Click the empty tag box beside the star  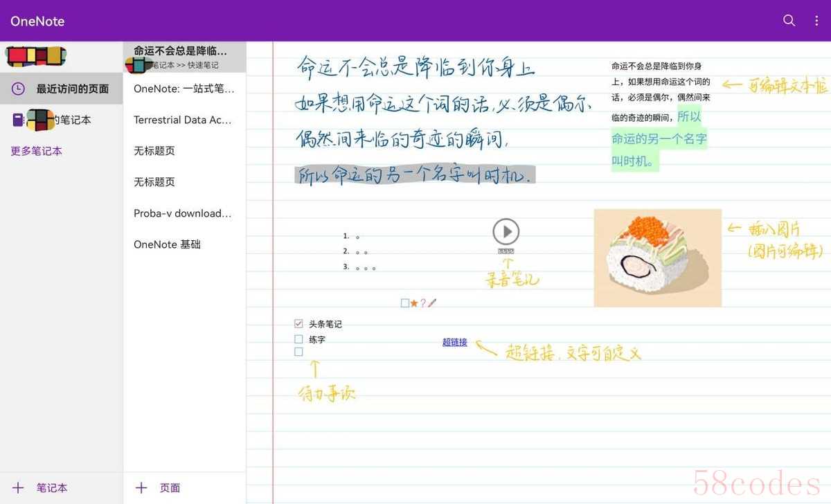point(405,303)
